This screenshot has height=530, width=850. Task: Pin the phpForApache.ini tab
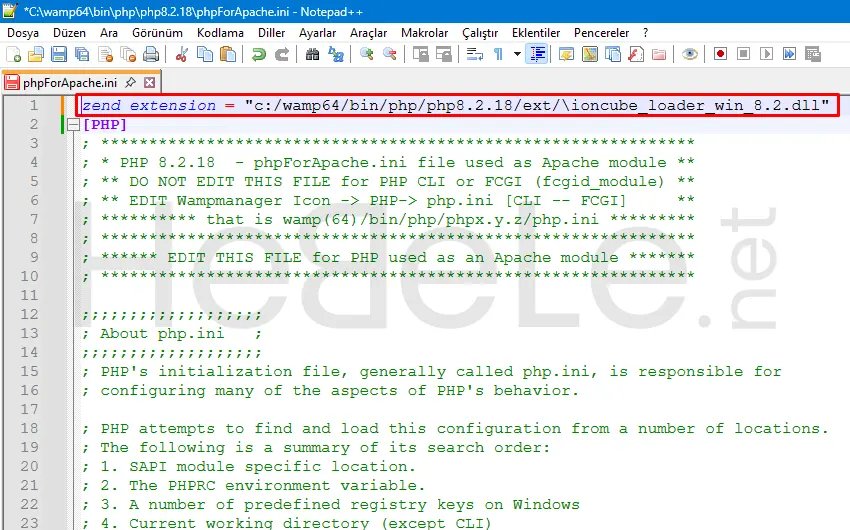(x=130, y=83)
